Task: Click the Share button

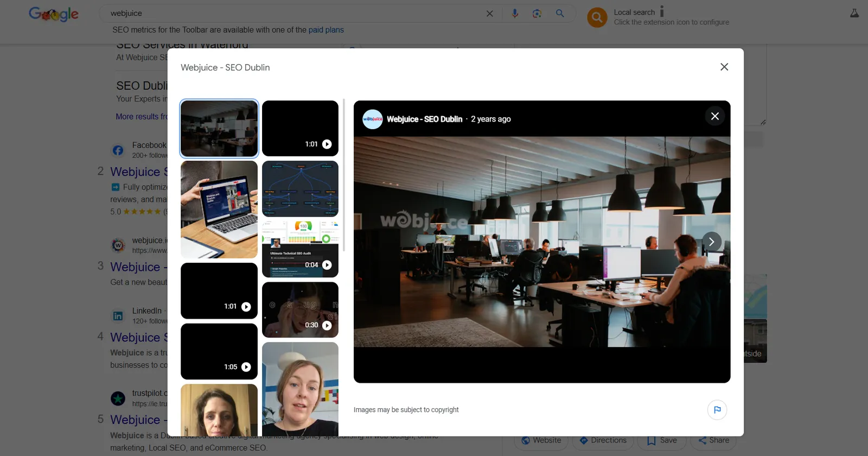Action: [713, 440]
